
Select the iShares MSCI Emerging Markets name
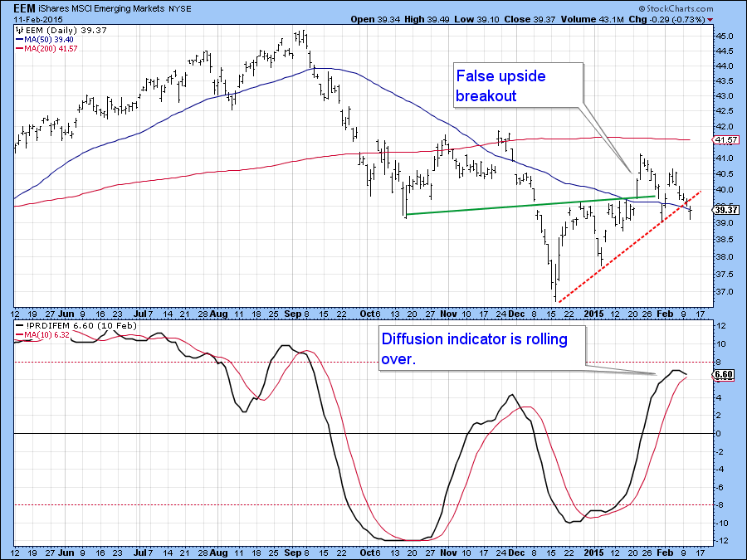(101, 8)
